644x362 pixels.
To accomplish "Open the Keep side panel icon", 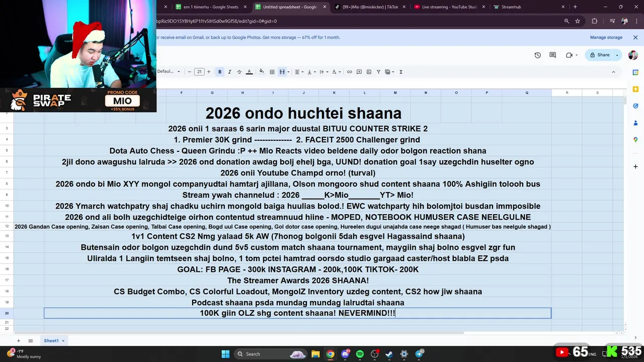I will click(x=635, y=89).
